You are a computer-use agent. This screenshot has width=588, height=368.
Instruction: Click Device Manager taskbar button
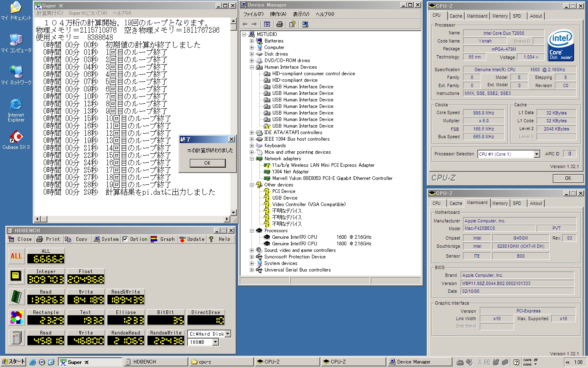(419, 362)
